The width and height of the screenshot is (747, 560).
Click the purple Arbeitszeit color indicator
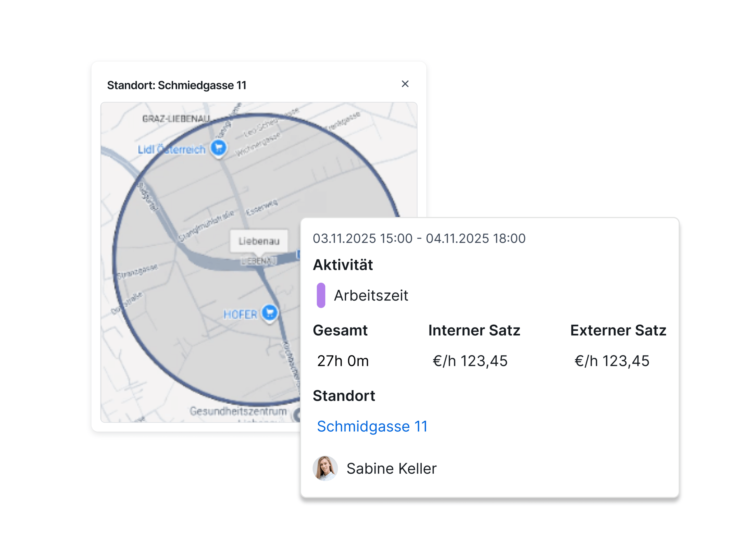click(321, 295)
